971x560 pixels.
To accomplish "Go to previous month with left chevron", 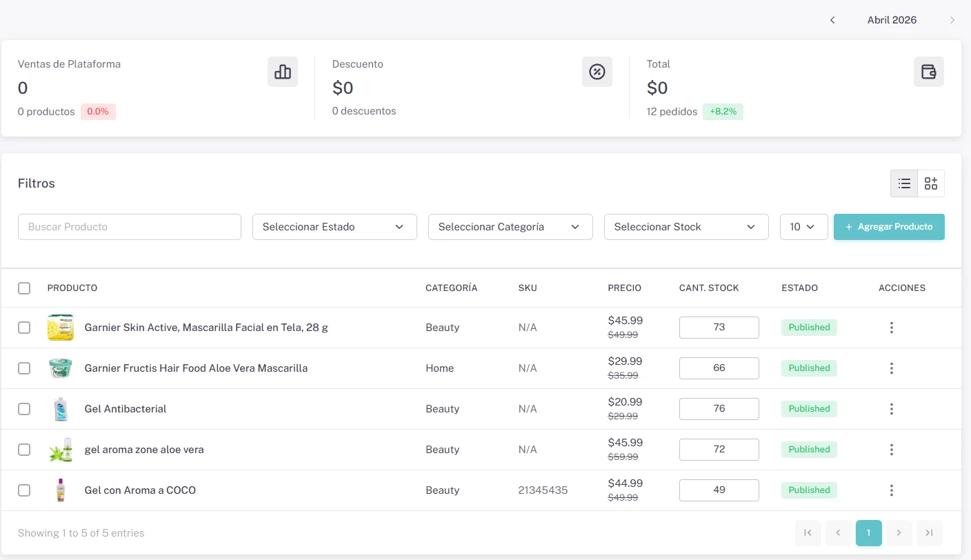I will pos(832,20).
